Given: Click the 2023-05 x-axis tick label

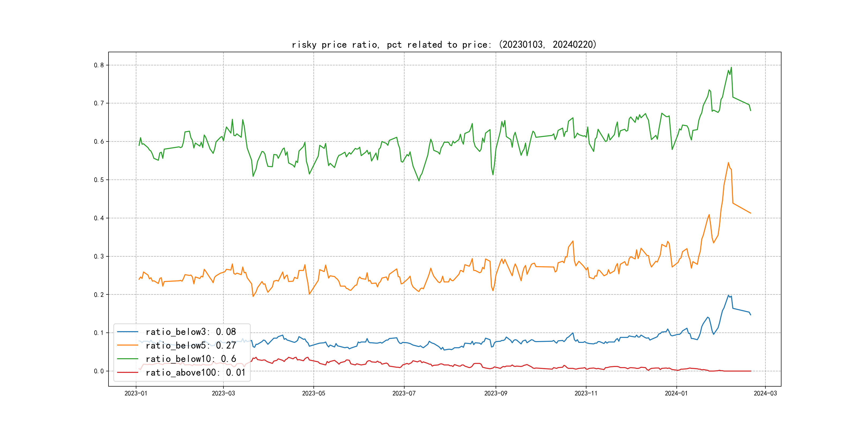Looking at the screenshot, I should click(x=313, y=393).
